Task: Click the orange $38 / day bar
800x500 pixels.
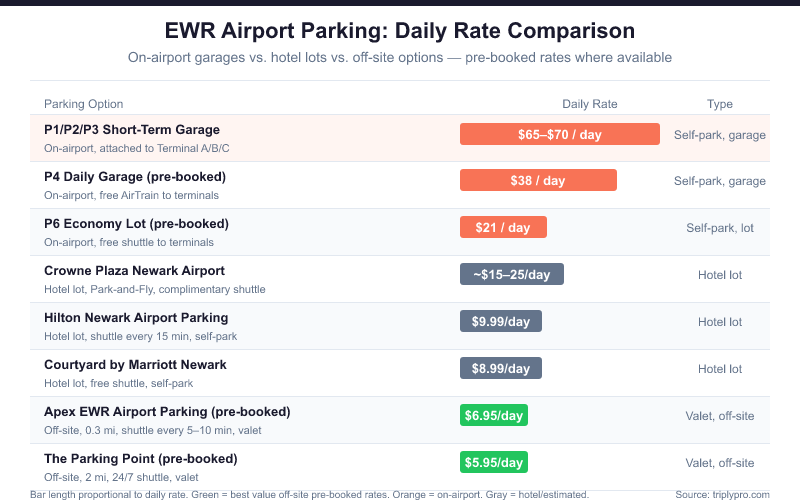Action: click(538, 181)
